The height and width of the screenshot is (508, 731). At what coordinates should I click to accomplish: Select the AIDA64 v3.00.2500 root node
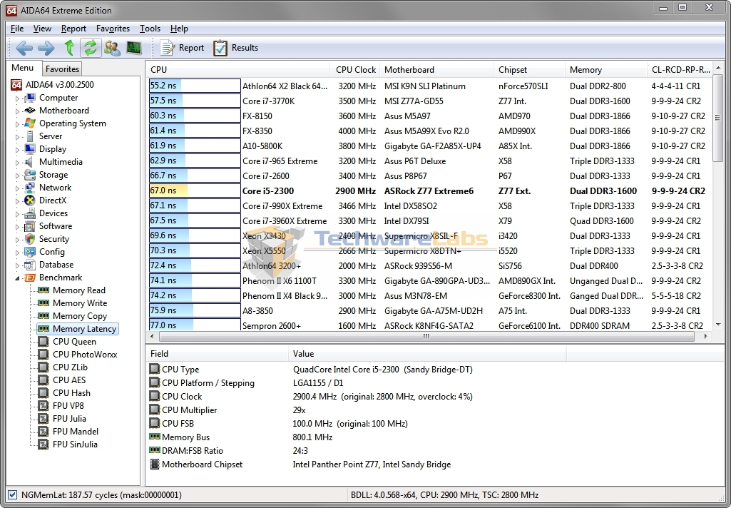coord(52,85)
